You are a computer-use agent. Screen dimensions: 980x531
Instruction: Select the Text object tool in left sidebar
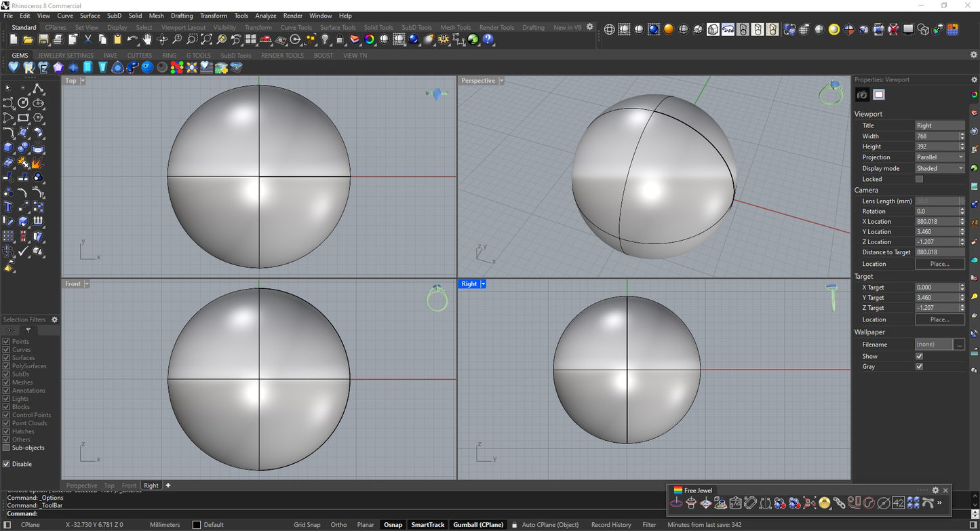8,207
